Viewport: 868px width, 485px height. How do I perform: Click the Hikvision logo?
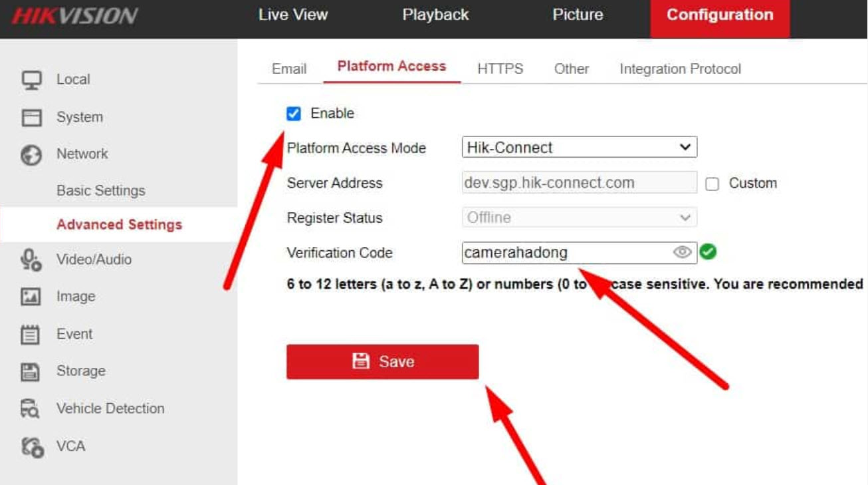click(74, 16)
